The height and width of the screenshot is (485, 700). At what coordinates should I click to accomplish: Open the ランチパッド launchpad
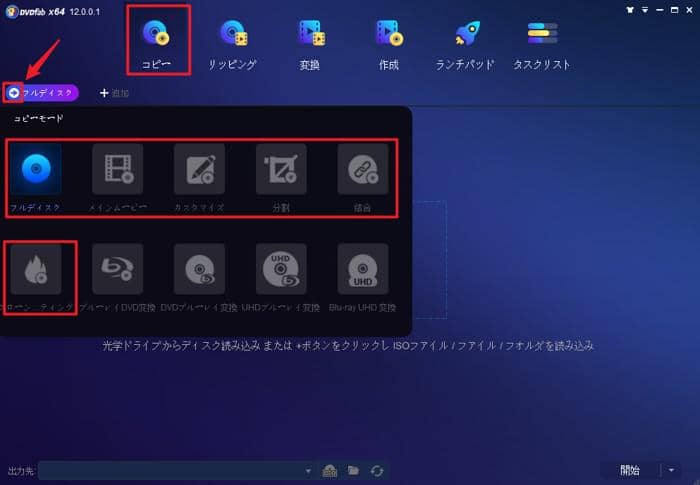point(465,44)
